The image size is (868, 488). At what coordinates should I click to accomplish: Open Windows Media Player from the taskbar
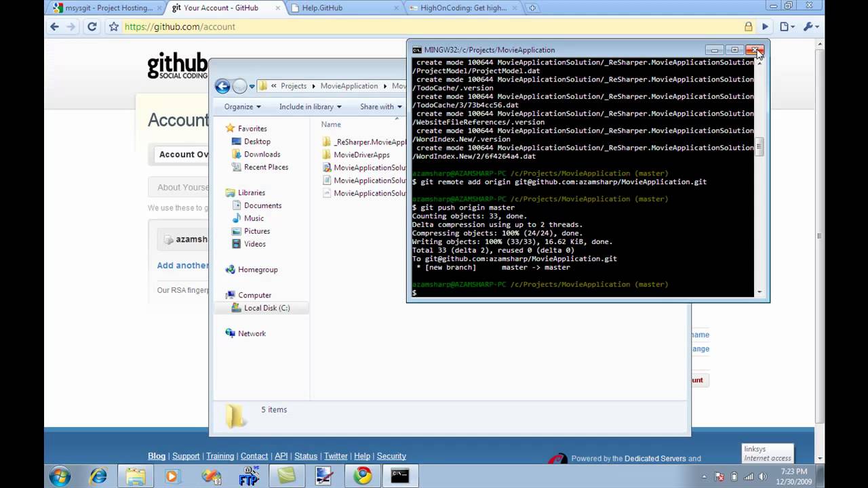pos(172,476)
